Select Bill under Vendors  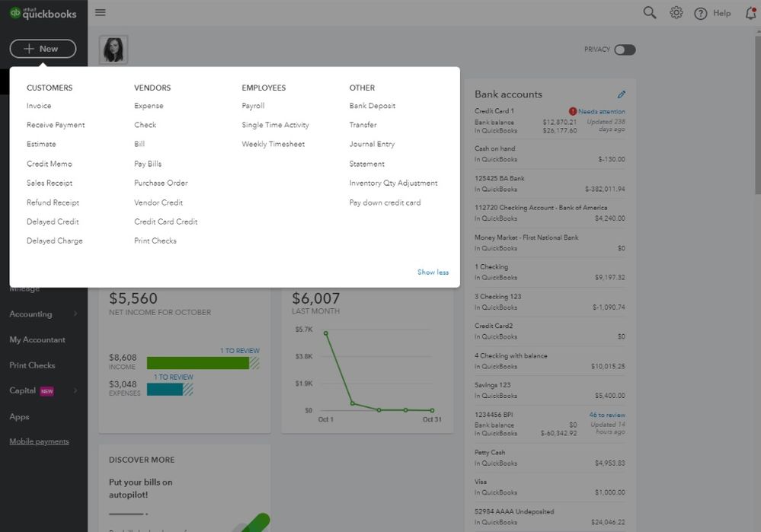click(139, 144)
